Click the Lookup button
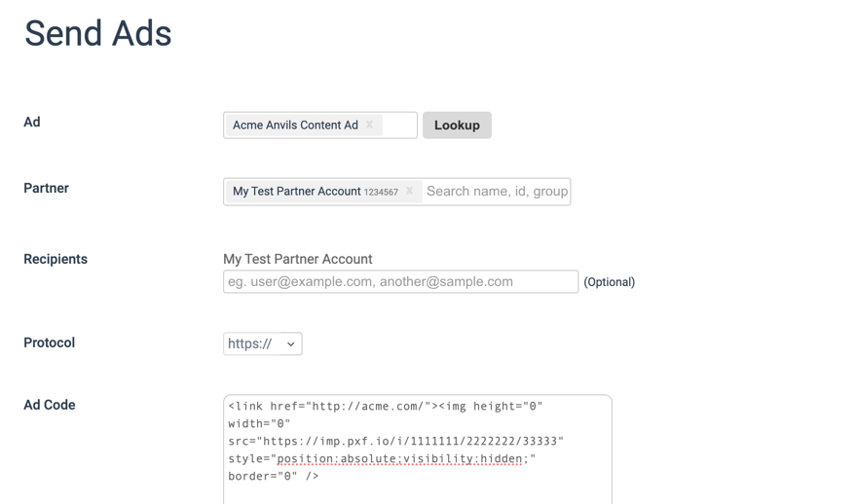857x504 pixels. (457, 125)
